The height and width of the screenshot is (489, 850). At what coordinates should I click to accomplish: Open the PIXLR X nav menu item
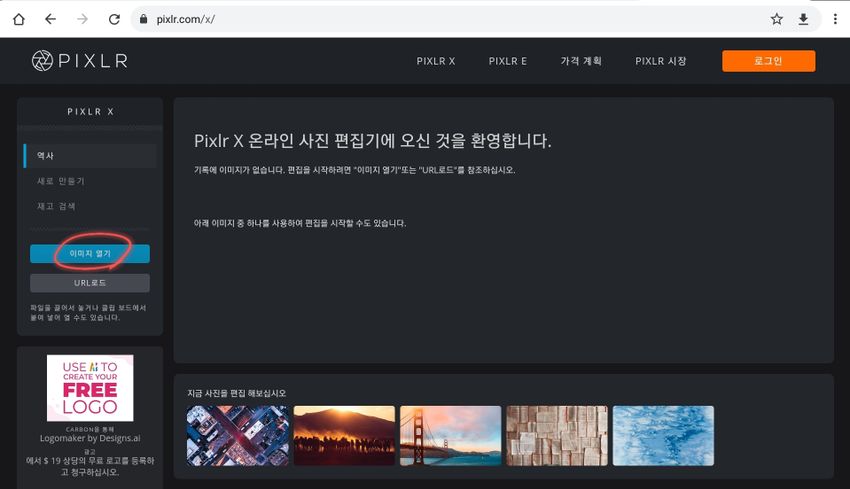coord(436,61)
